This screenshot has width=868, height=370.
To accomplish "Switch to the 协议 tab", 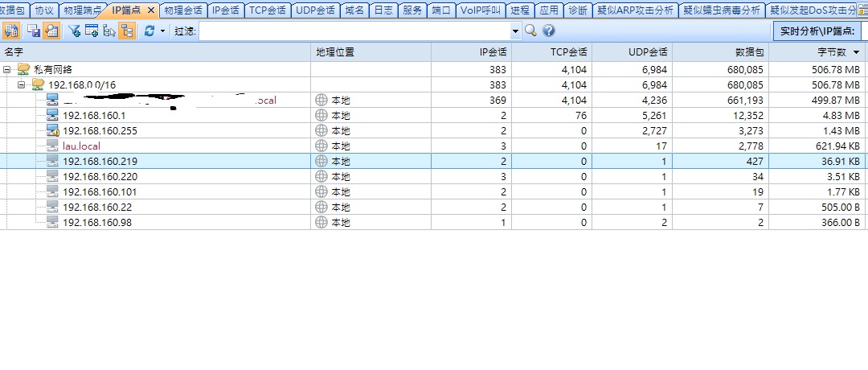I will coord(44,10).
